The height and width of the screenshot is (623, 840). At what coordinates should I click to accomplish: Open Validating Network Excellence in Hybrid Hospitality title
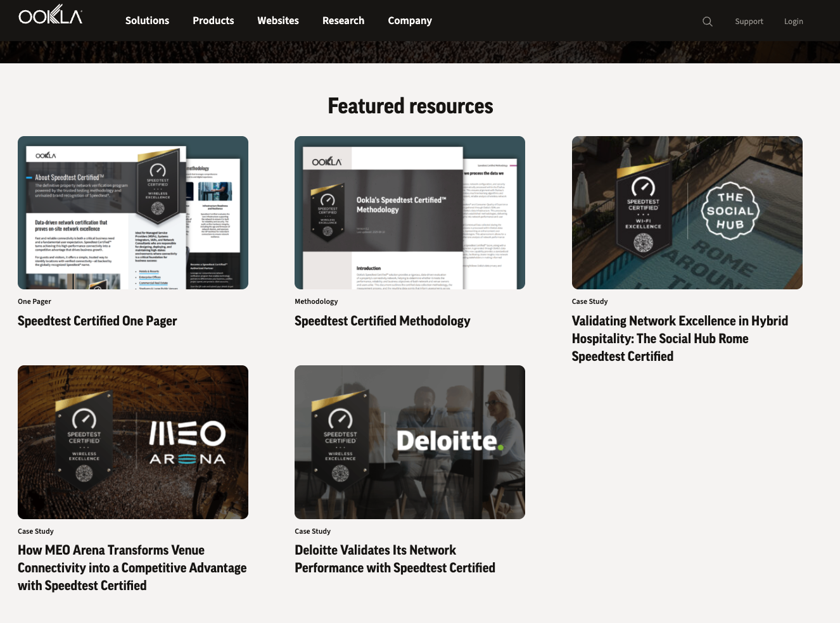click(x=680, y=339)
